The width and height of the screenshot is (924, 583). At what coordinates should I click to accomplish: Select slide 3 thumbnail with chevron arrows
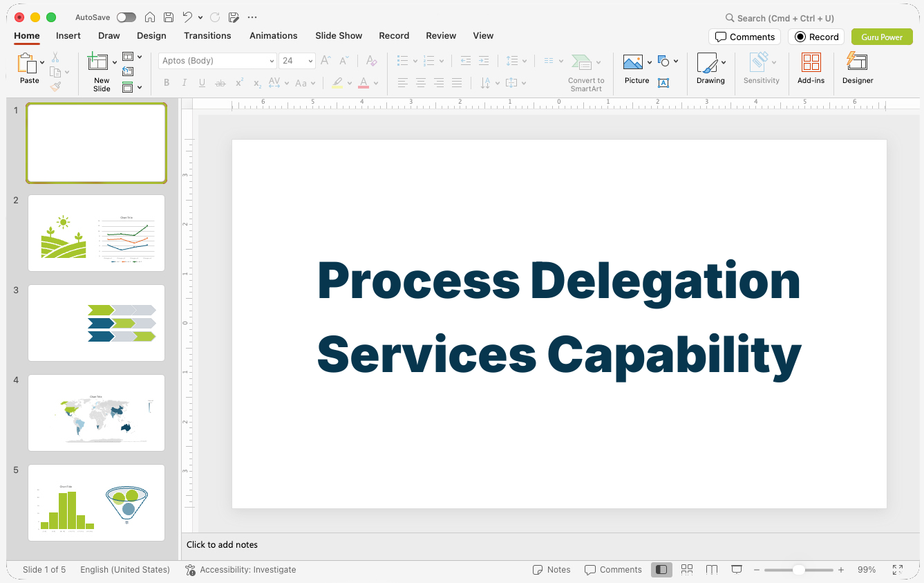pos(96,323)
